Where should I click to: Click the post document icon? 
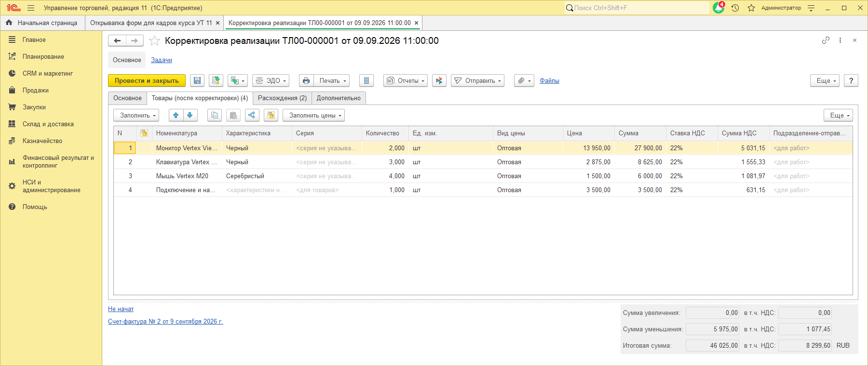[216, 81]
